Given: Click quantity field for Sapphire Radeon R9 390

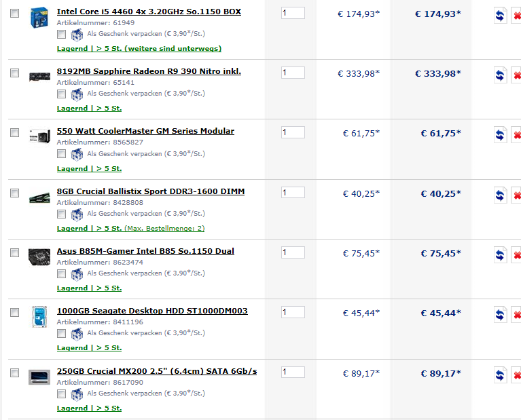Looking at the screenshot, I should pyautogui.click(x=293, y=73).
